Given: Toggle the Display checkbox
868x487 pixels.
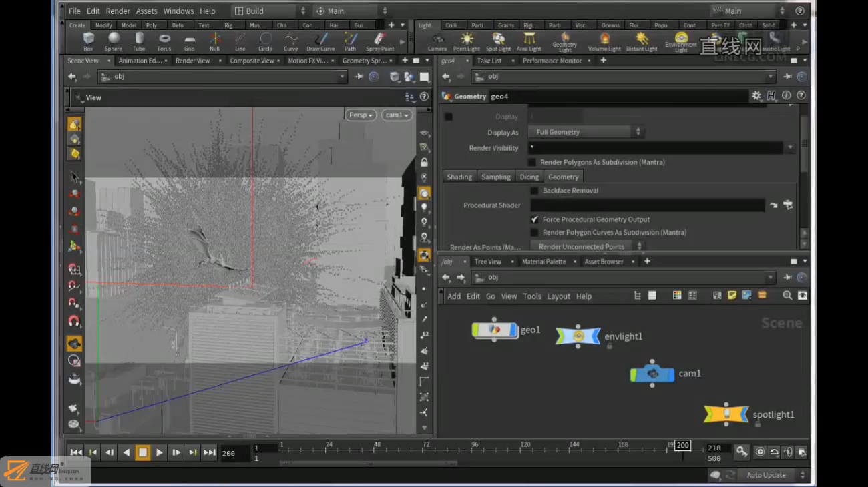Looking at the screenshot, I should click(x=449, y=117).
